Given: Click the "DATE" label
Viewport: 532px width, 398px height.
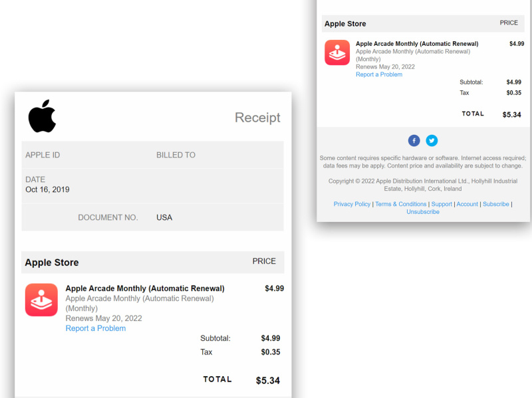Looking at the screenshot, I should (35, 179).
